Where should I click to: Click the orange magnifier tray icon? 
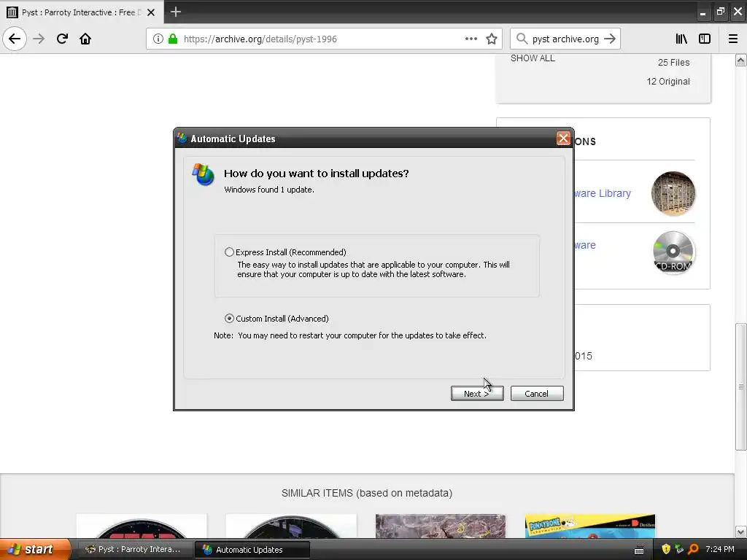pyautogui.click(x=693, y=549)
